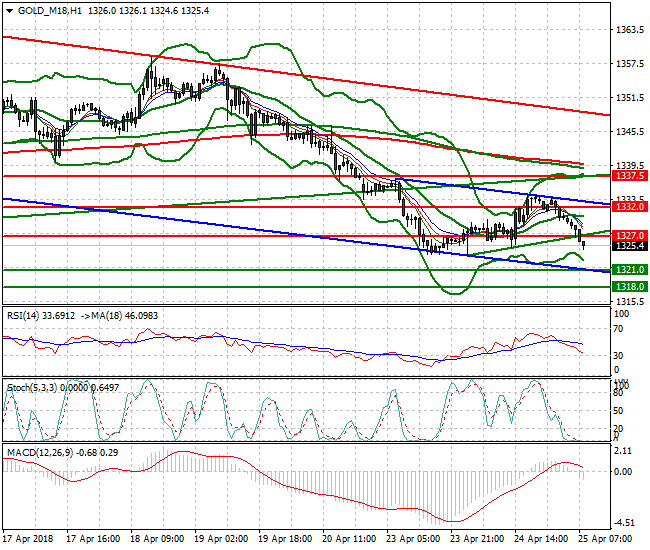Select the 1318.0 green support label
Screen dimensions: 650x550
pyautogui.click(x=629, y=287)
